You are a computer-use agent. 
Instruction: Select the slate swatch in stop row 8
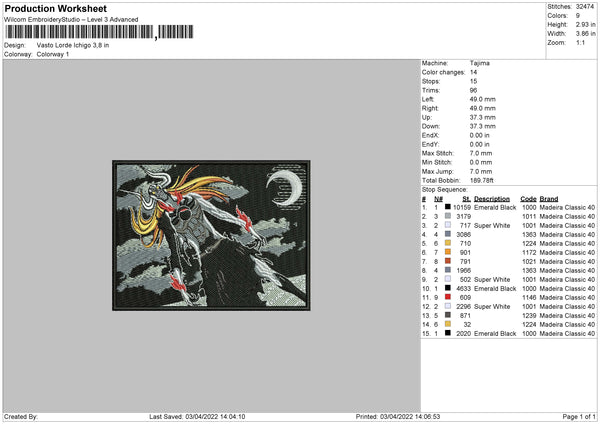[x=448, y=270]
